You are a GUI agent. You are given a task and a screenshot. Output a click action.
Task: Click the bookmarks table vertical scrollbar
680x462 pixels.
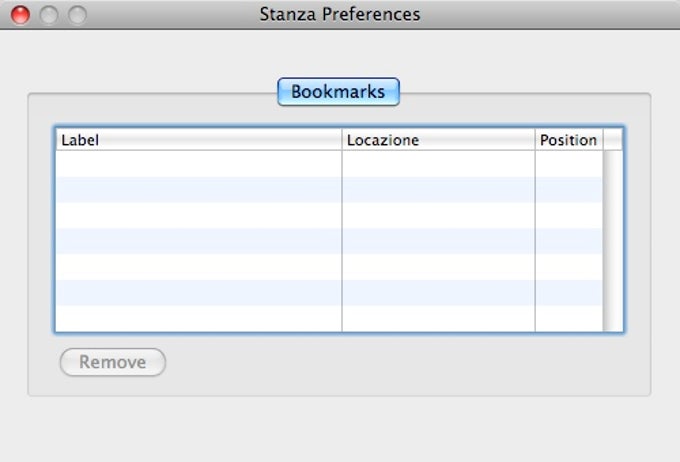[x=613, y=241]
